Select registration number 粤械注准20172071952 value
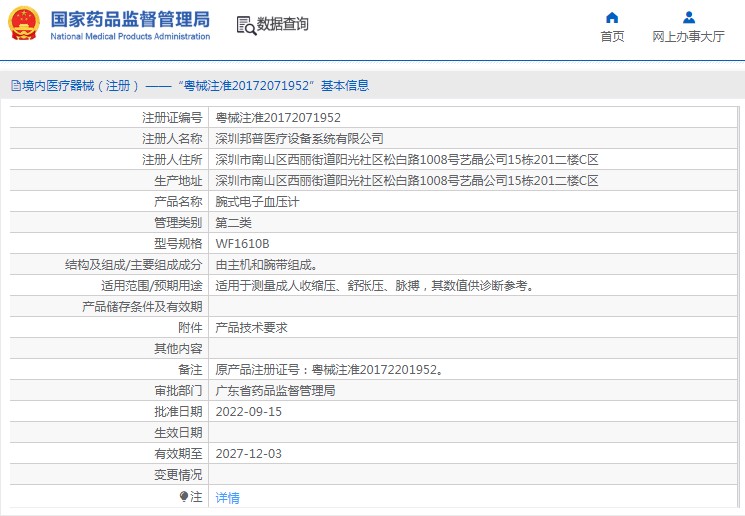This screenshot has width=745, height=516. 278,117
